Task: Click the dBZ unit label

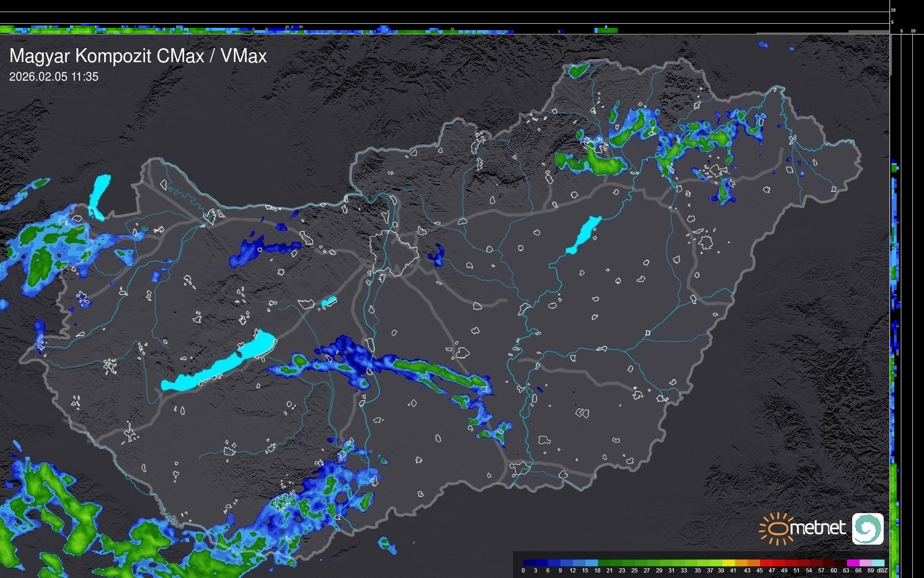Action: point(882,571)
